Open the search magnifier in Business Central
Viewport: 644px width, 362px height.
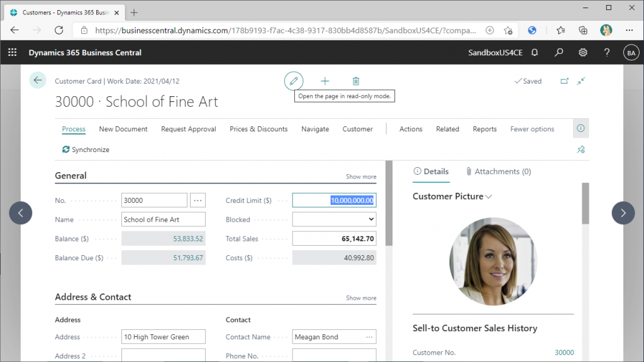pos(558,53)
